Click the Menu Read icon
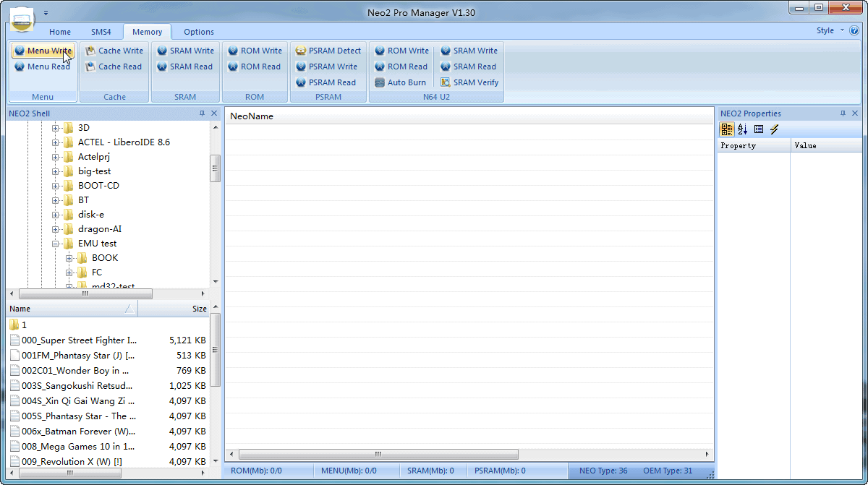 click(20, 66)
